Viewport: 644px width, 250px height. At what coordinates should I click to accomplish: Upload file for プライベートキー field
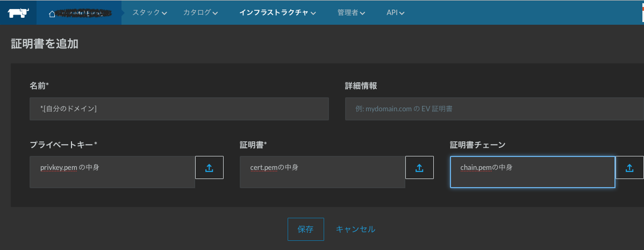point(209,168)
